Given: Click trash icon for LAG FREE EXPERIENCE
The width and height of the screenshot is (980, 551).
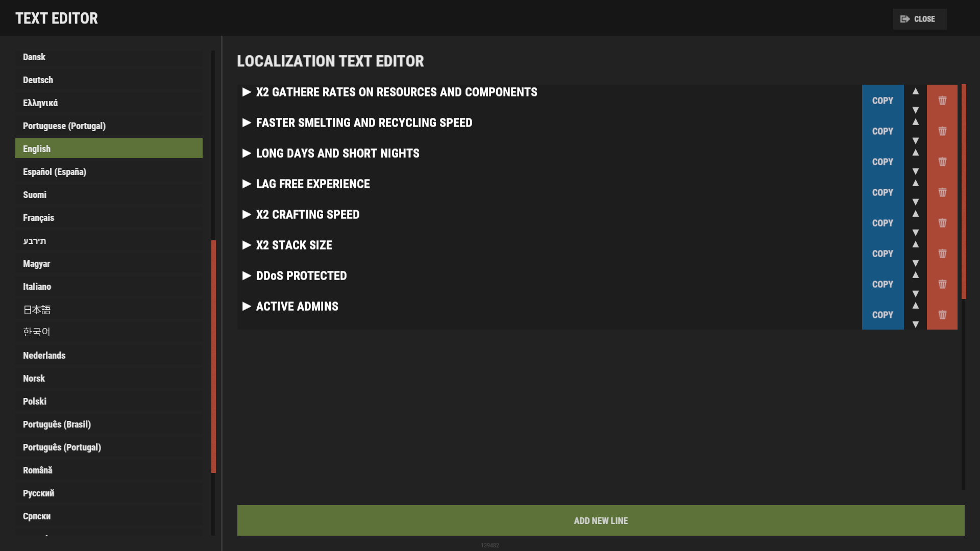Looking at the screenshot, I should tap(942, 192).
